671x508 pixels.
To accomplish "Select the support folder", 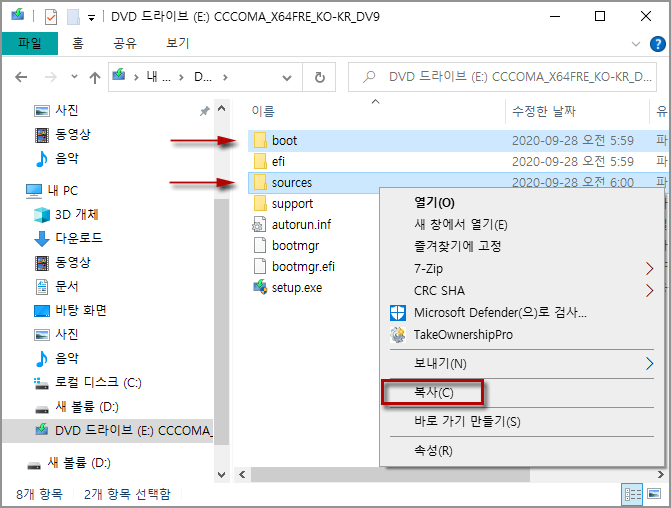I will point(292,204).
